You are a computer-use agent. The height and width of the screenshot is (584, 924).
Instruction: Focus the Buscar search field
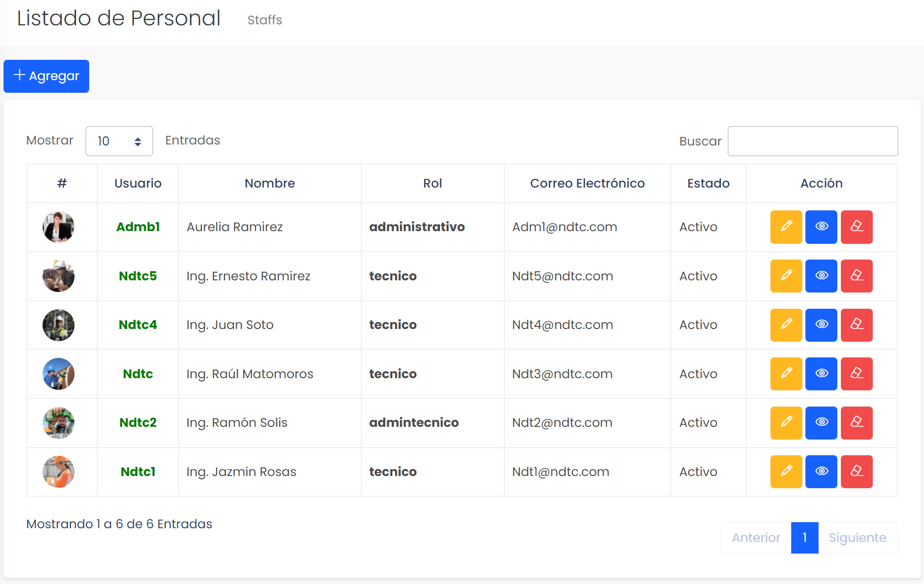(812, 141)
